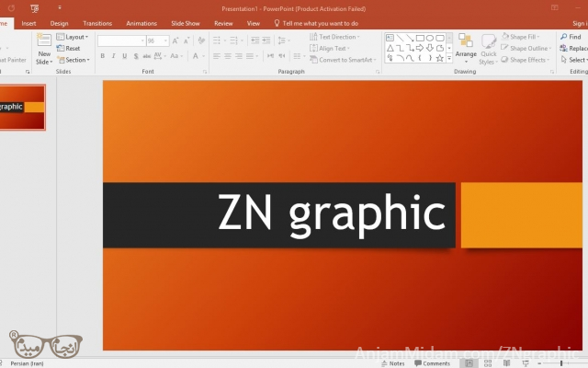
Task: Click the Find button
Action: pos(571,37)
